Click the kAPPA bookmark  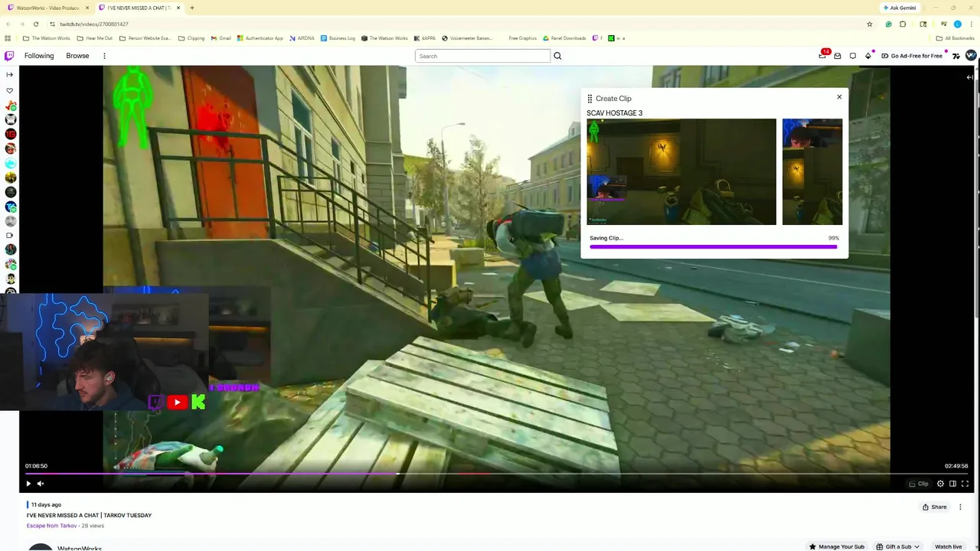pos(424,38)
